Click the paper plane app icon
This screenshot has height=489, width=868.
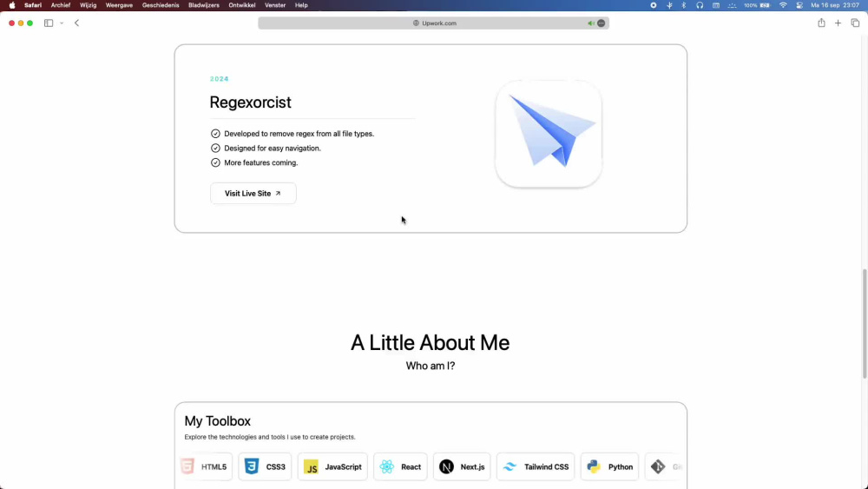pos(549,134)
